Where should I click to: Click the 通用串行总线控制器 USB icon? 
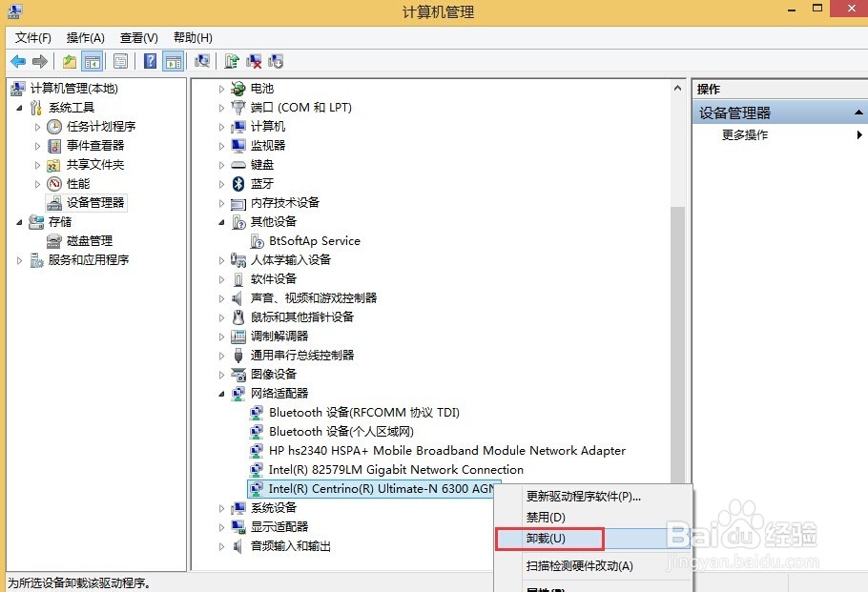click(x=238, y=356)
